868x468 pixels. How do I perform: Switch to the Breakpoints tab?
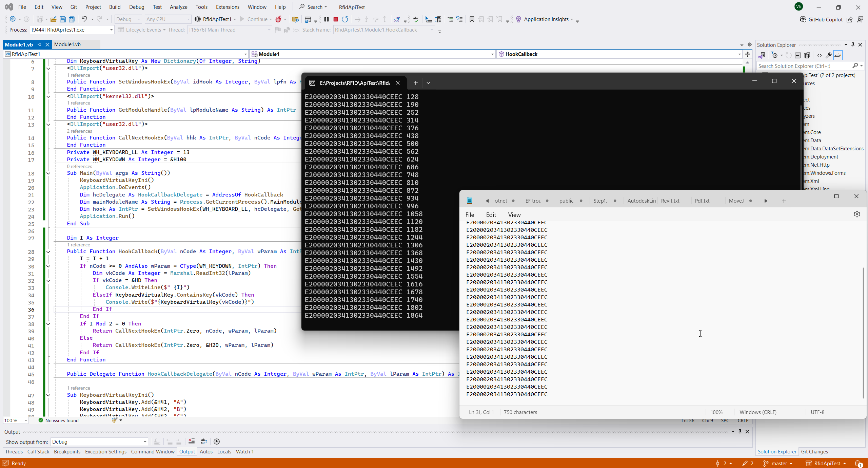point(67,452)
